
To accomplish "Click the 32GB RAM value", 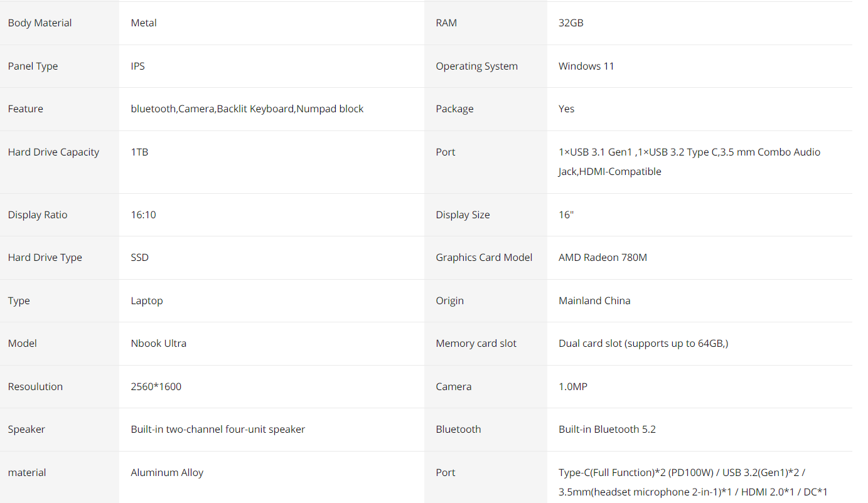I will pyautogui.click(x=571, y=23).
